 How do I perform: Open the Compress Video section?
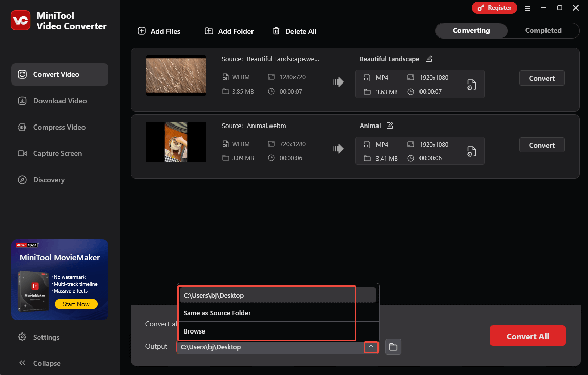[60, 127]
